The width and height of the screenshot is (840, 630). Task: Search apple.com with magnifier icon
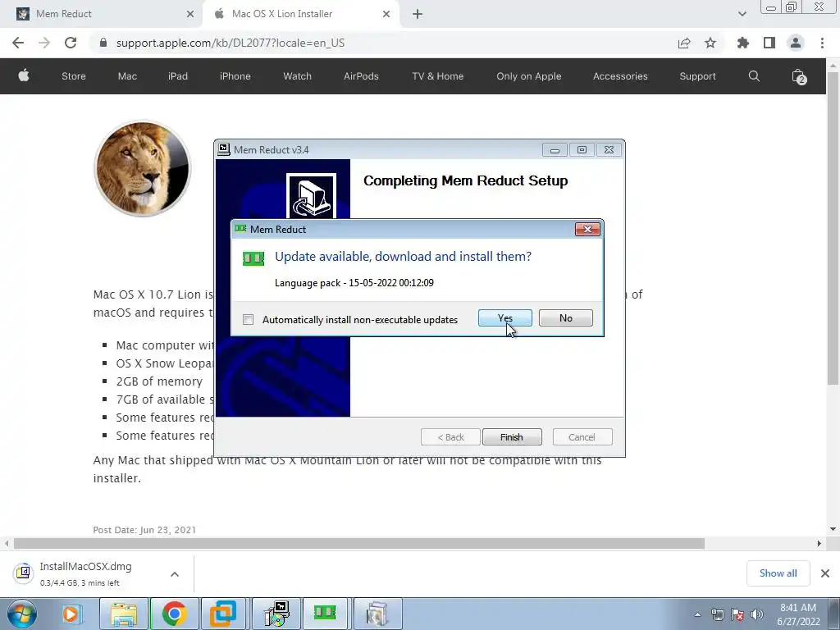coord(755,76)
